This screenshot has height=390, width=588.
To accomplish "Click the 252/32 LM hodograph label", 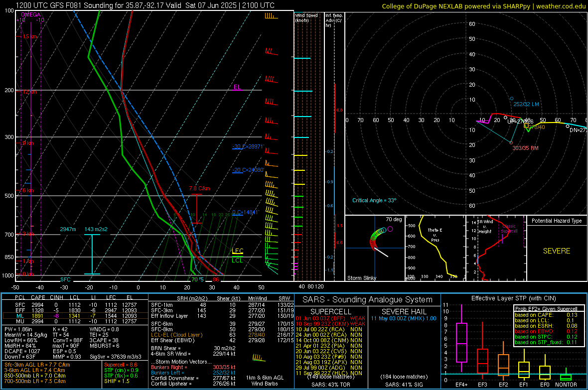I will tap(526, 104).
